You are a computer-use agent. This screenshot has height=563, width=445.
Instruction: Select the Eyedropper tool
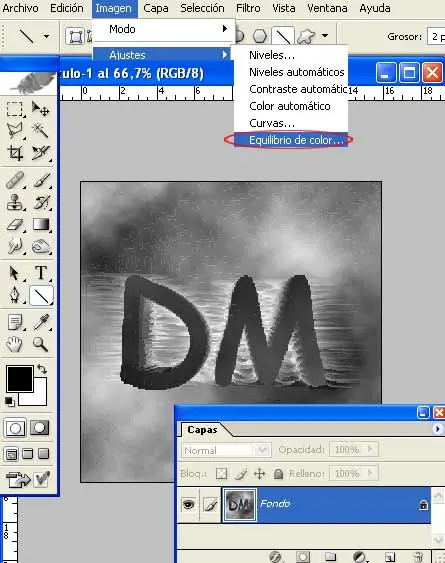click(41, 322)
